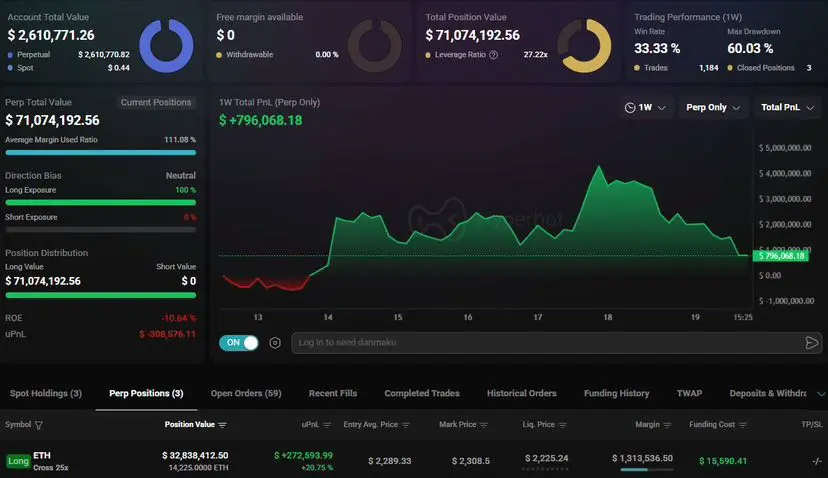Click the Leverage Ratio help question-mark icon

tap(493, 54)
